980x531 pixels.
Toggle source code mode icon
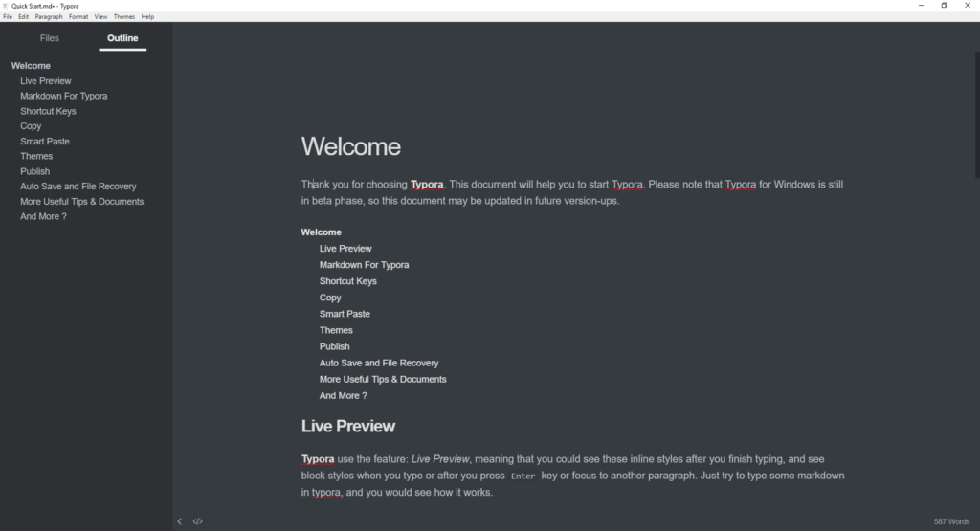coord(197,521)
